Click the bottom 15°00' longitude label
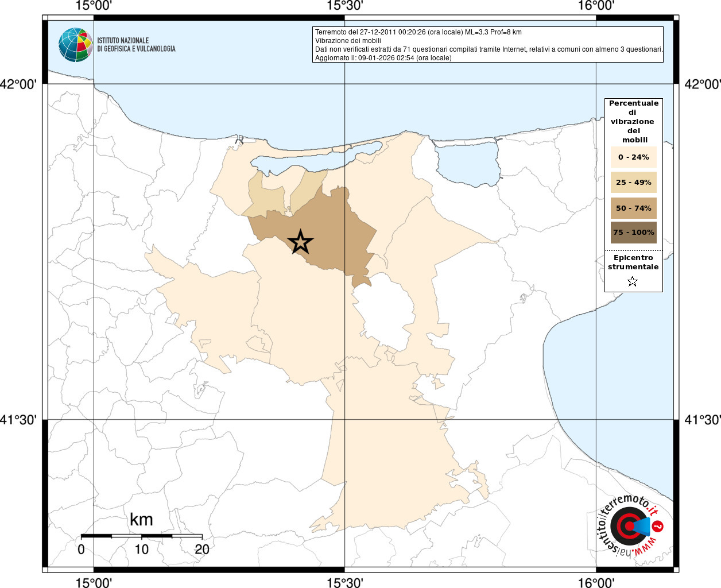This screenshot has width=721, height=588. click(94, 582)
